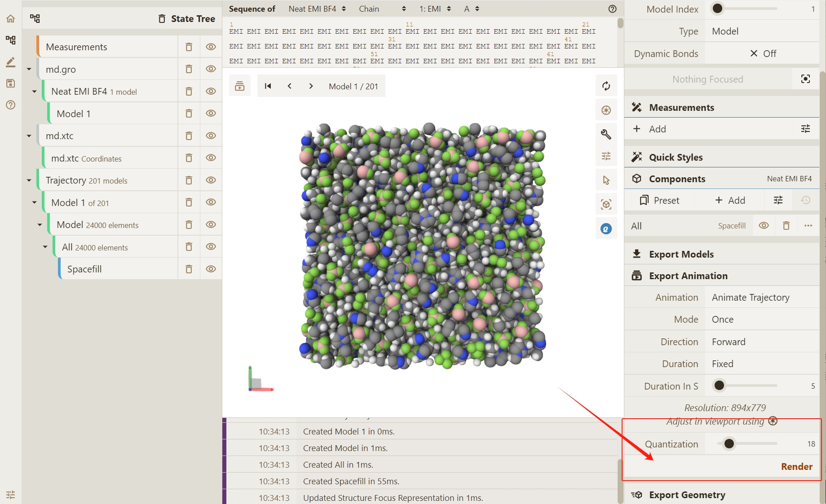Open the help icon in left sidebar
This screenshot has height=504, width=826.
10,105
